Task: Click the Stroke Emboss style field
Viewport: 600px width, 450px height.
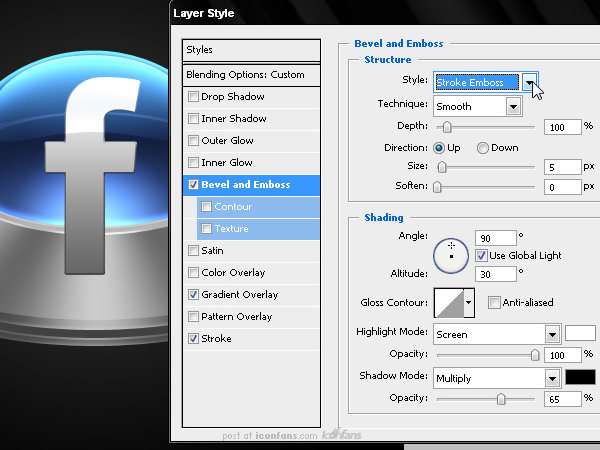Action: (x=478, y=82)
